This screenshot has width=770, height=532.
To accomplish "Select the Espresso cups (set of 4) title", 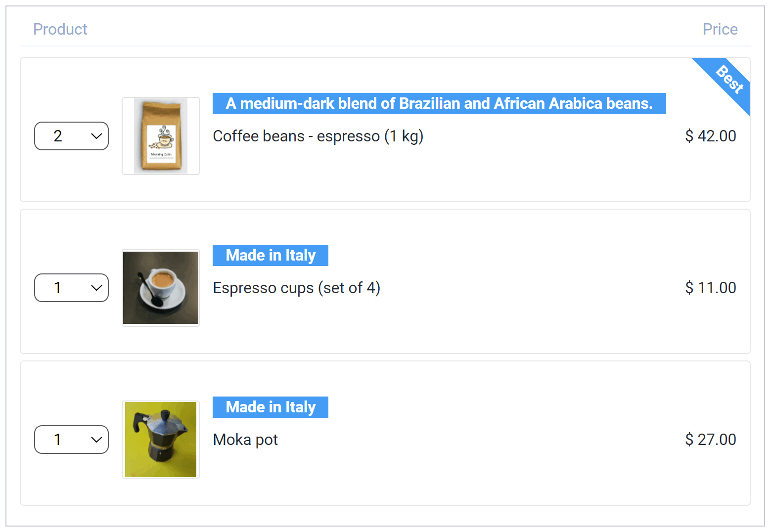I will 297,288.
